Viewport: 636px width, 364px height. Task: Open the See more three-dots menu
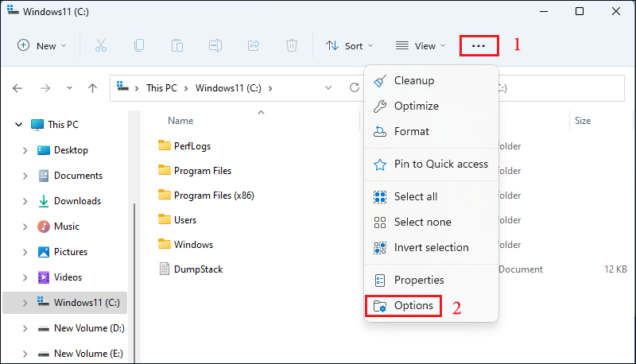point(479,46)
